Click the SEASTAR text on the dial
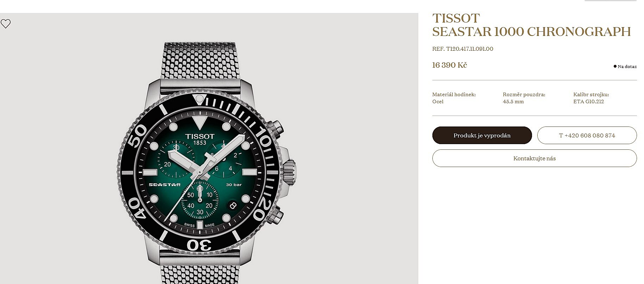 164,185
